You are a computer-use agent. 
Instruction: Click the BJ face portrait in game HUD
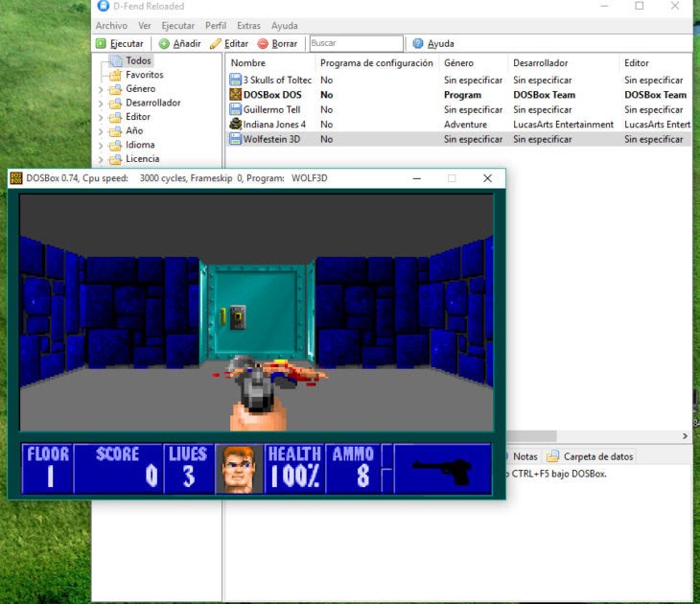tap(240, 469)
